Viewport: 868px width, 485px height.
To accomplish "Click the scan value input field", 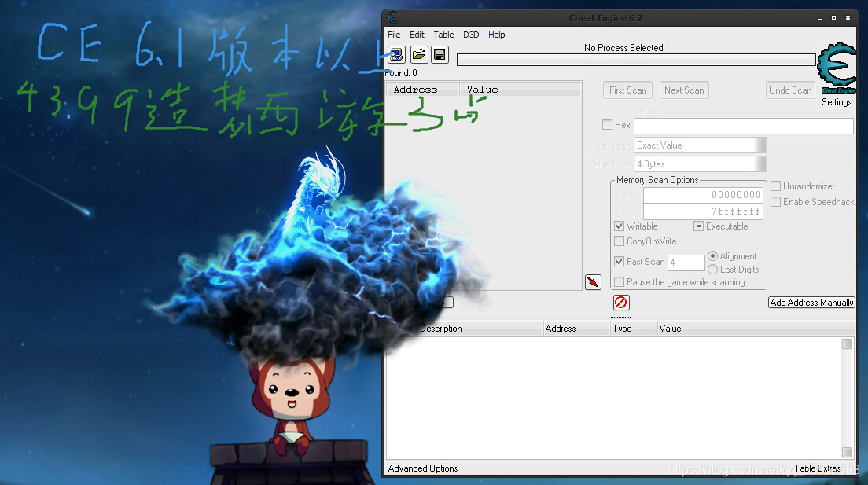I will [x=744, y=126].
